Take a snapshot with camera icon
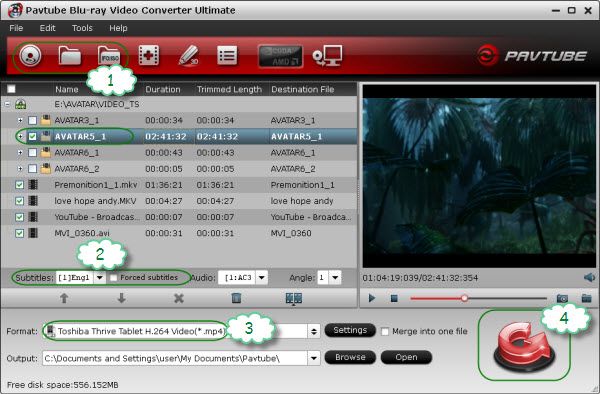Image resolution: width=600 pixels, height=394 pixels. [x=562, y=298]
